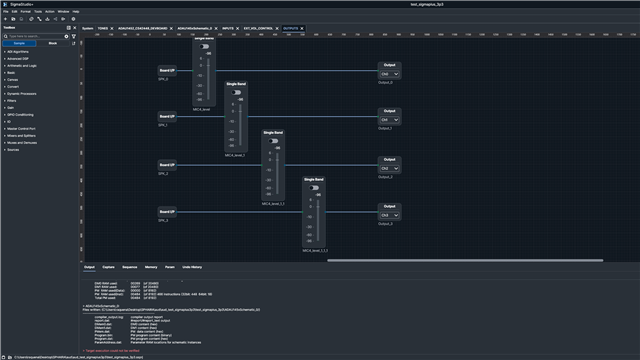Switch to the Capture tab in bottom panel
640x360 pixels.
(x=109, y=267)
